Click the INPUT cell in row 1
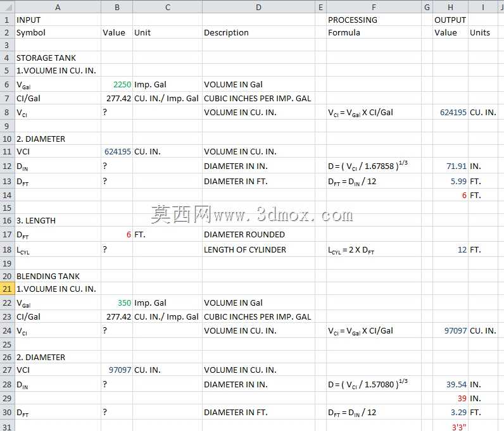Screen dimensions: 504x431 58,20
